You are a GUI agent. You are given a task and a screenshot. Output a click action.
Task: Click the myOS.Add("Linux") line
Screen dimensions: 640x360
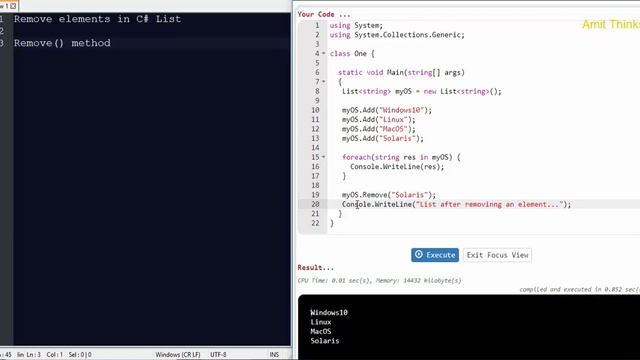(x=378, y=119)
